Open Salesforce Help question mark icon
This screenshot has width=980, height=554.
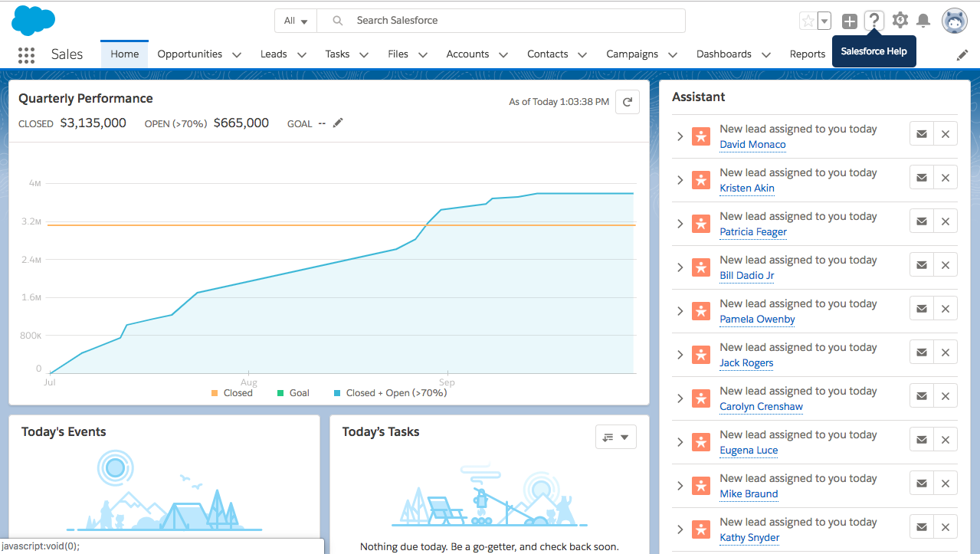pos(874,21)
